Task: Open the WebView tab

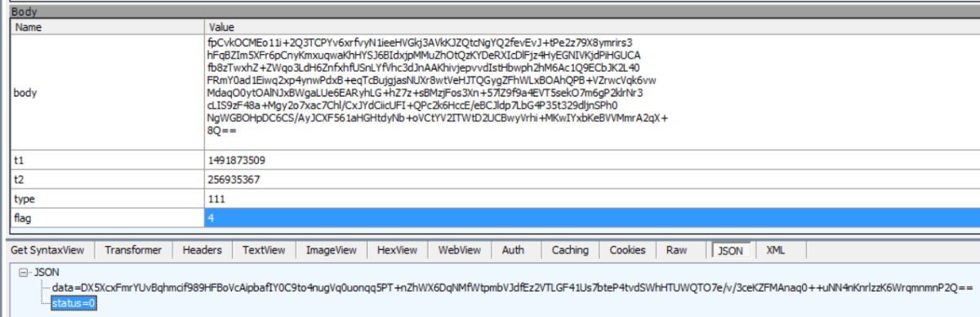Action: tap(460, 250)
